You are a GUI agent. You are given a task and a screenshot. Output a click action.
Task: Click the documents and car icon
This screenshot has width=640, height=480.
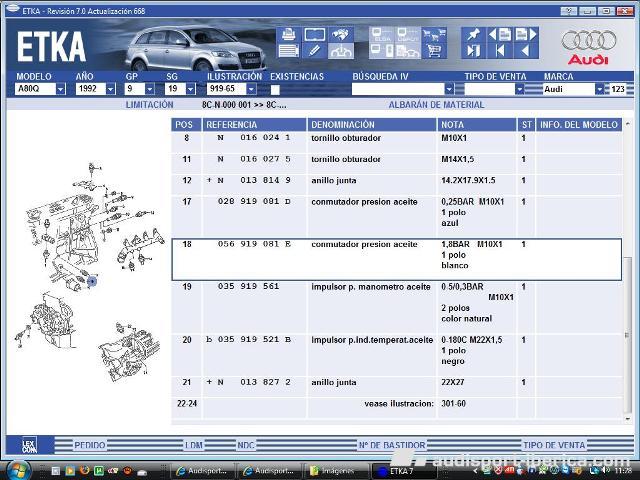(x=408, y=51)
